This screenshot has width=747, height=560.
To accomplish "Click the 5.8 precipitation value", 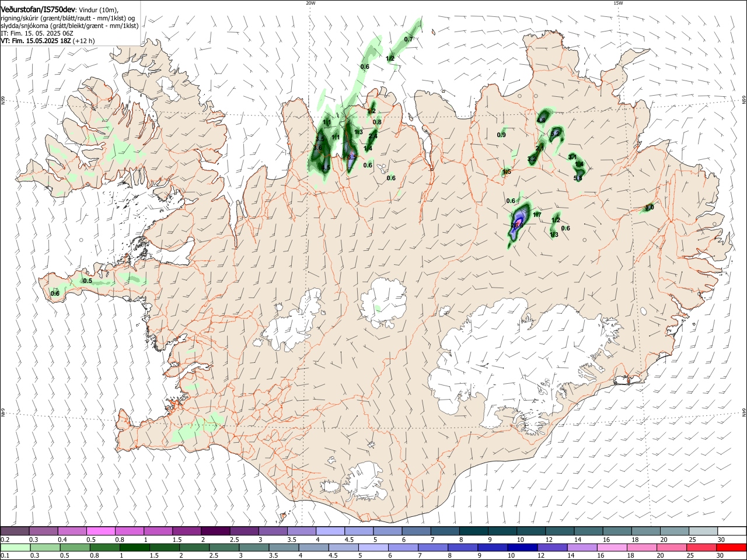I will point(578,178).
